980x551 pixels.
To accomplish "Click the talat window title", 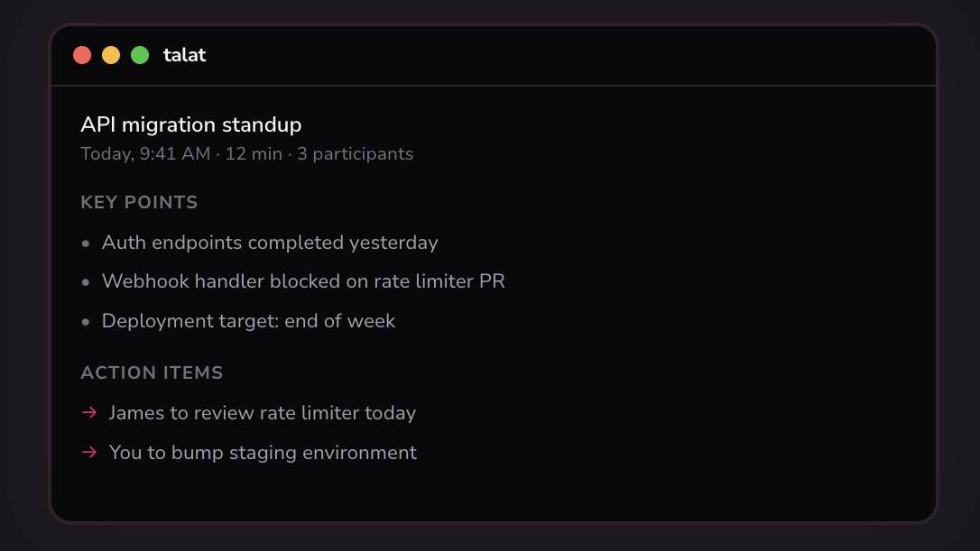I will 184,55.
